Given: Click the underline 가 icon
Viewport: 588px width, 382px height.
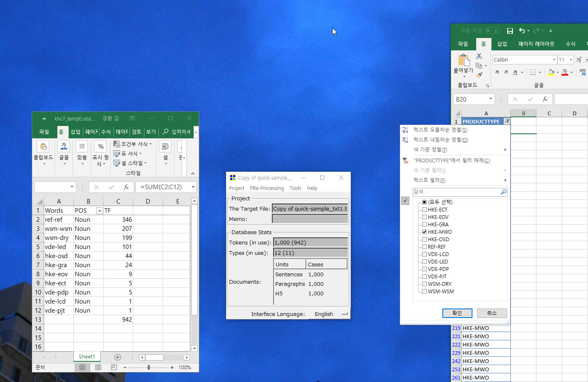Looking at the screenshot, I should [x=515, y=72].
